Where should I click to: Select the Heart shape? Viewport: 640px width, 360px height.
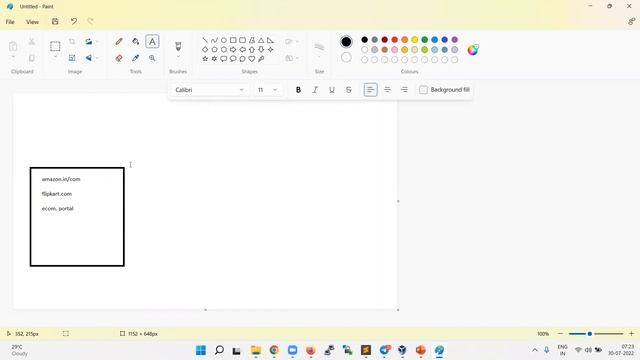(x=252, y=59)
